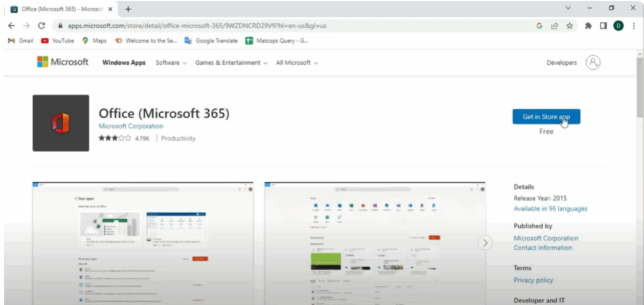Click the address bar URL

tap(197, 25)
